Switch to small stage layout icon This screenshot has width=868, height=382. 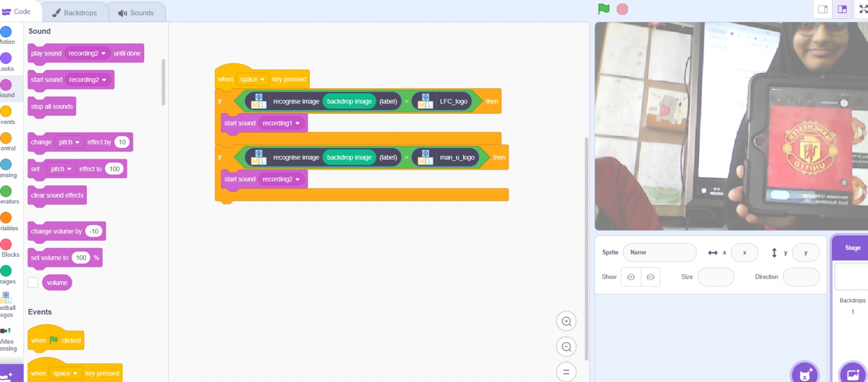[x=823, y=9]
